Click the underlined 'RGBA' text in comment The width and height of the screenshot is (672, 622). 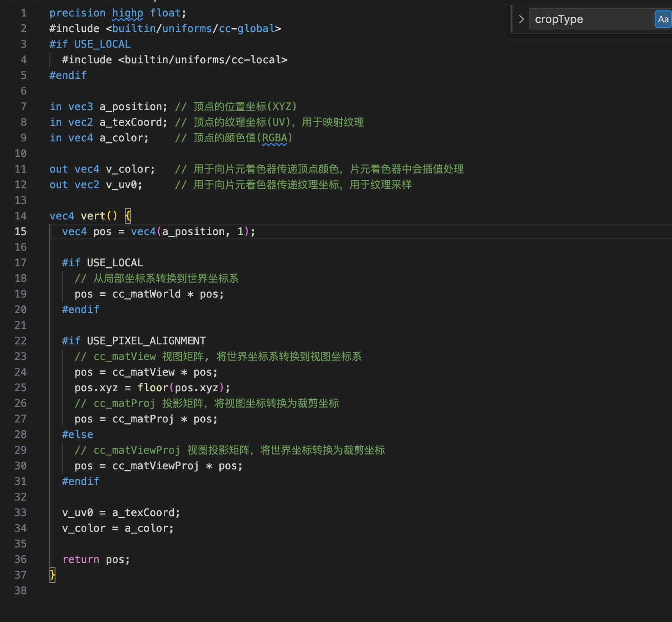coord(274,138)
